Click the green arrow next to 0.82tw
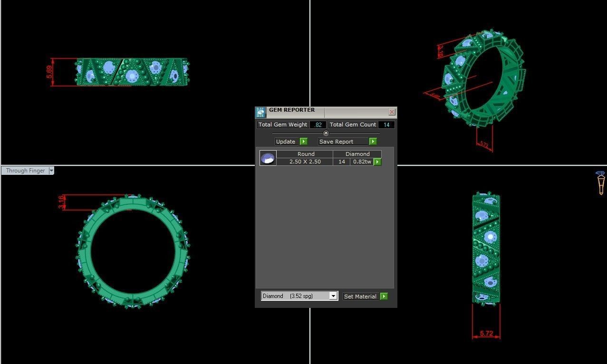 (x=377, y=162)
